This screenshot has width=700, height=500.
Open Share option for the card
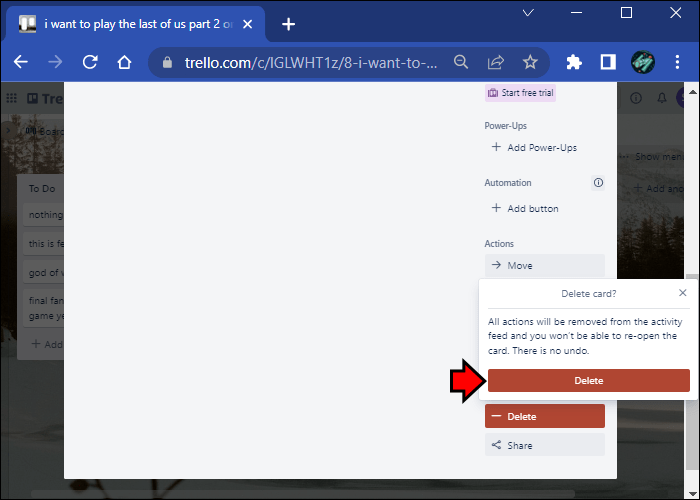click(545, 445)
